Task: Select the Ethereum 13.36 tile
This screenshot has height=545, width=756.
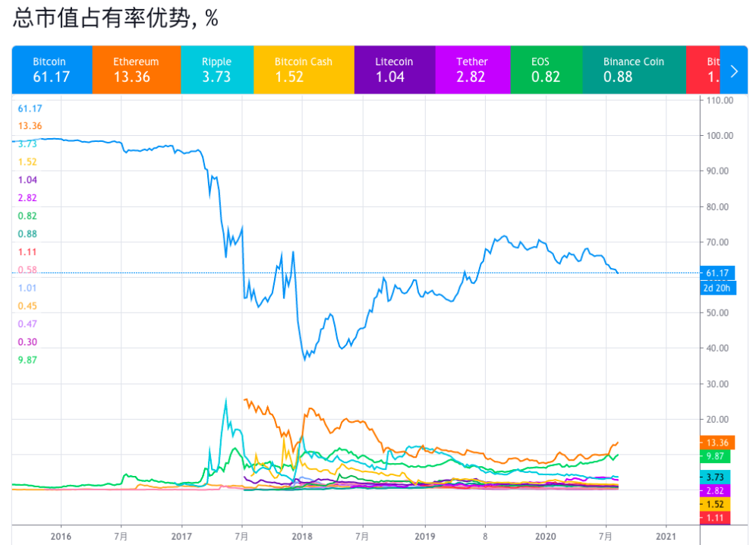Action: click(137, 70)
